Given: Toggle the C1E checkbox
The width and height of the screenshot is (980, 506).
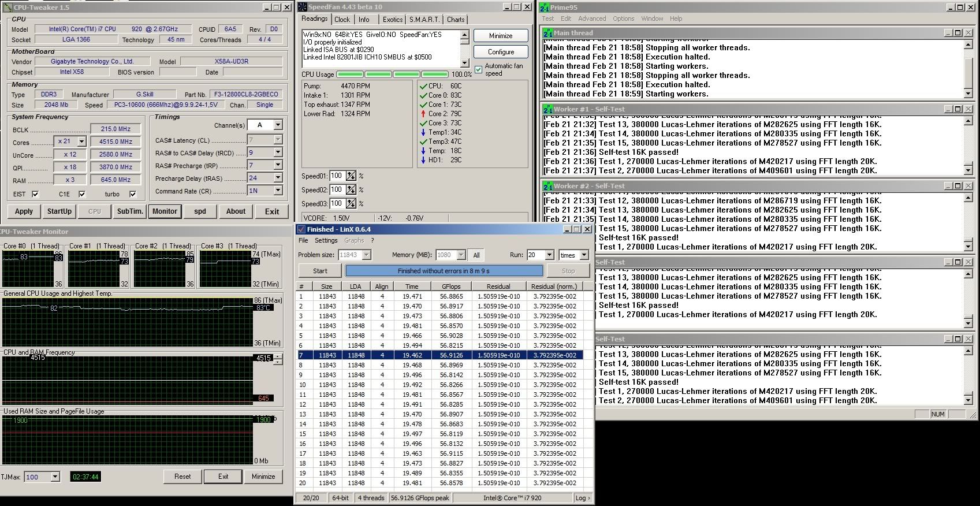Looking at the screenshot, I should click(82, 194).
